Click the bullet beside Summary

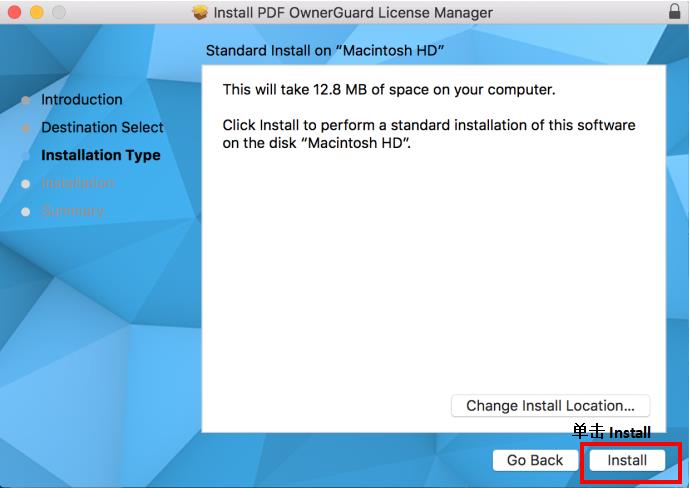coord(25,212)
